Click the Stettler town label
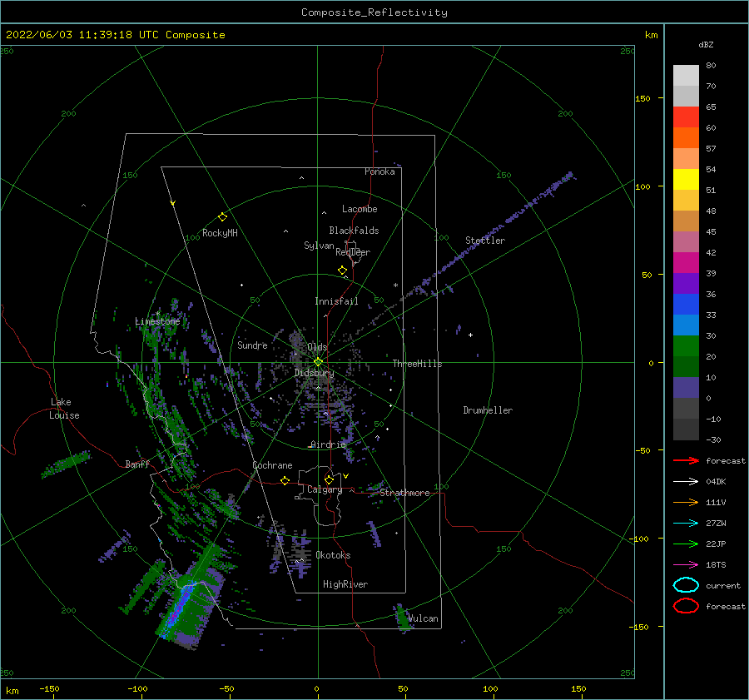This screenshot has height=700, width=749. (485, 241)
